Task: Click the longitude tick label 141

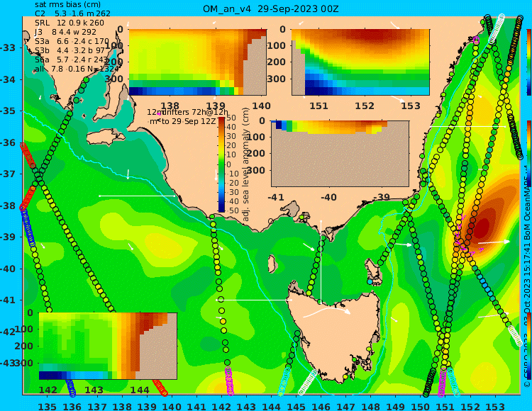Action: click(196, 406)
